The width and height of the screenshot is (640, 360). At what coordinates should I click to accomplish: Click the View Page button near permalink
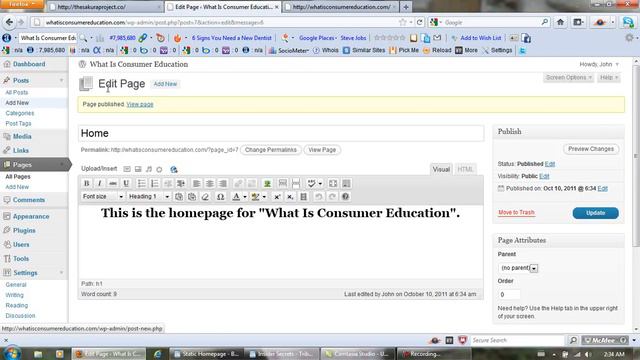tap(322, 150)
